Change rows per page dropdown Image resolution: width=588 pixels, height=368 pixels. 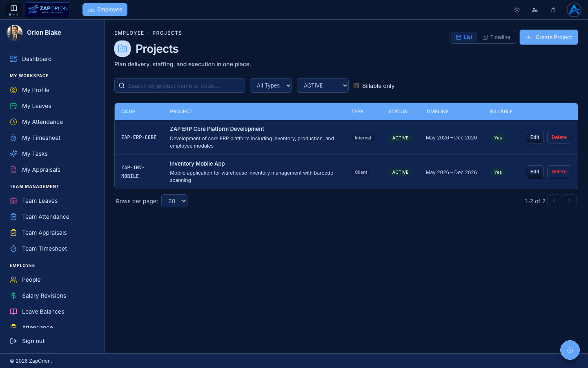coord(174,201)
